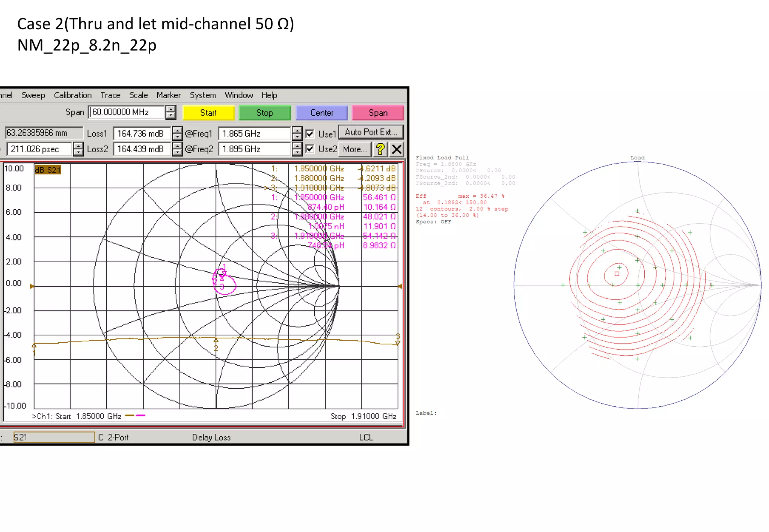769x532 pixels.
Task: Click the Eff max = 36.47 % text
Action: click(460, 196)
